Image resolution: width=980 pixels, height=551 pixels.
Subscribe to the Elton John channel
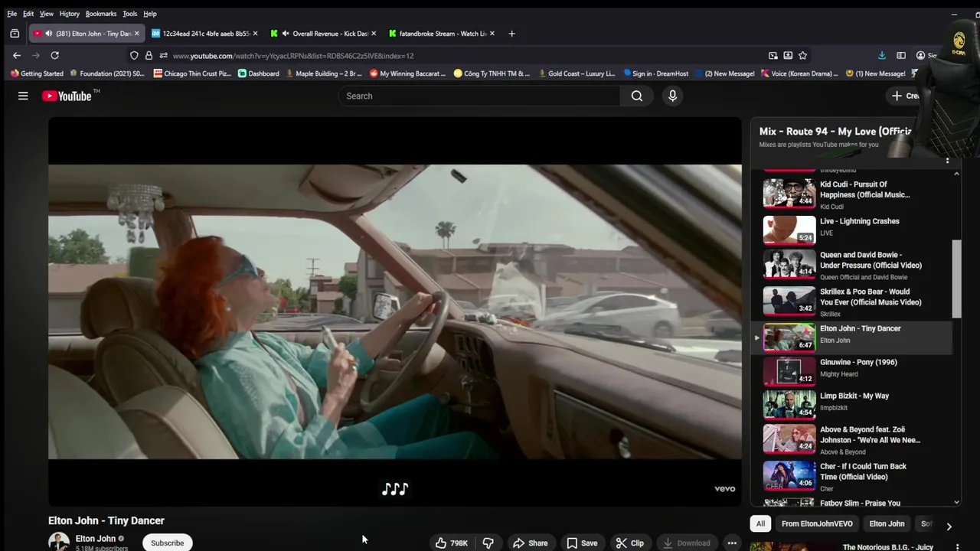coord(167,543)
